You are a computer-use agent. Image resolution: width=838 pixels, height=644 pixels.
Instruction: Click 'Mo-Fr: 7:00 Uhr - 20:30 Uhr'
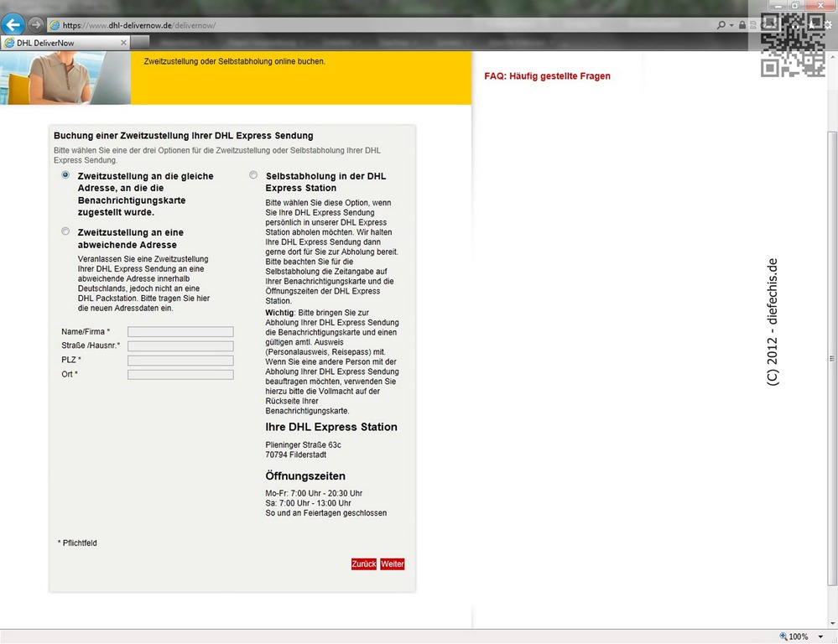[314, 493]
